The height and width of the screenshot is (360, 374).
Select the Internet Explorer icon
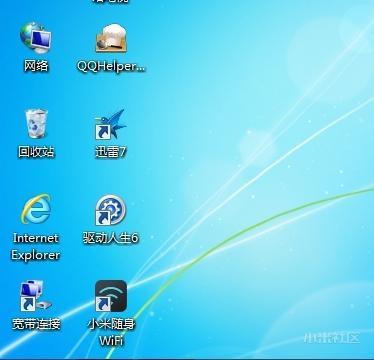36,209
